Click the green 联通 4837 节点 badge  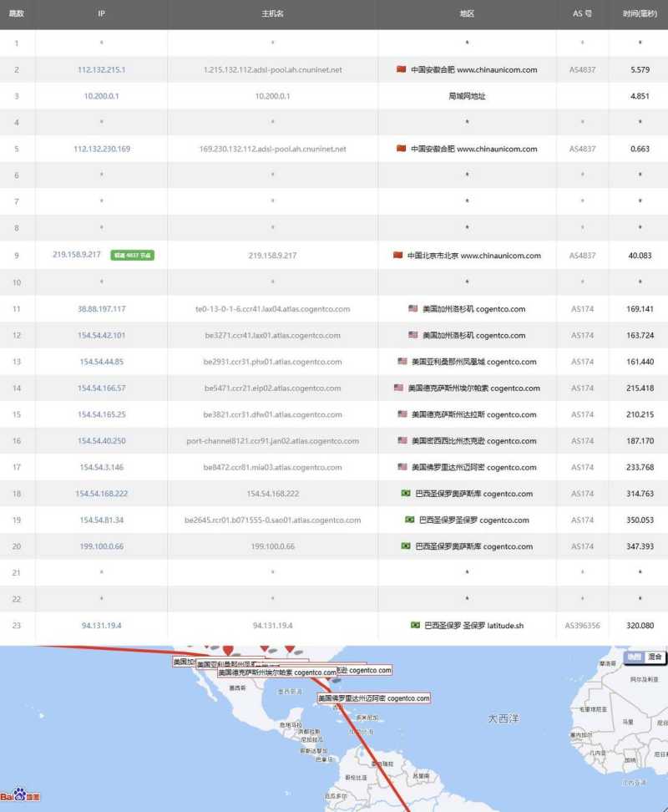(132, 255)
